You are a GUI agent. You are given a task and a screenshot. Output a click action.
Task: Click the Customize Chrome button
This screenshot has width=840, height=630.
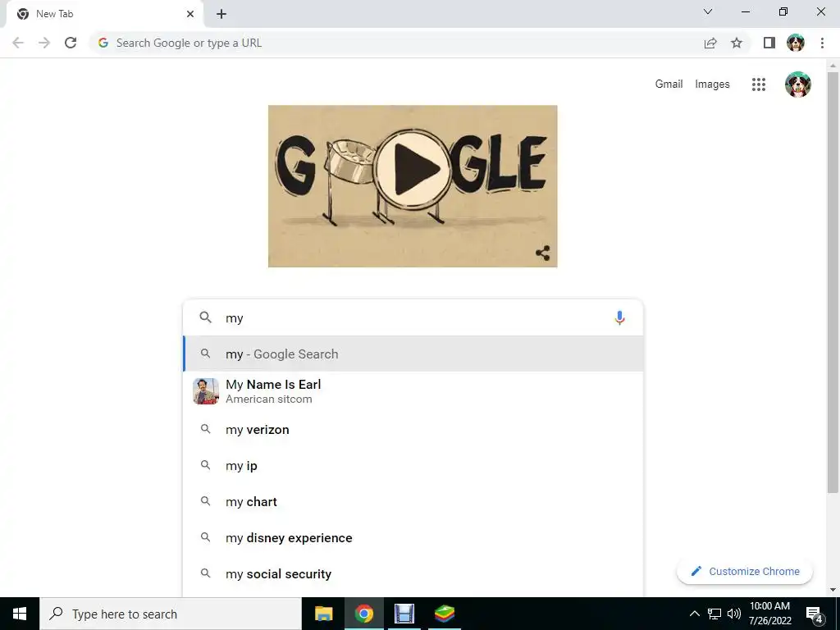[x=745, y=571]
